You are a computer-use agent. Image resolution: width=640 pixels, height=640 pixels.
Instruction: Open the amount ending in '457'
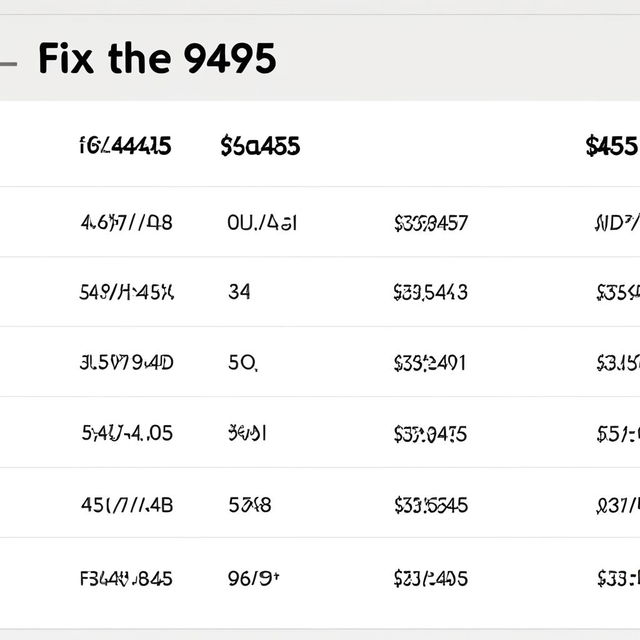coord(431,223)
